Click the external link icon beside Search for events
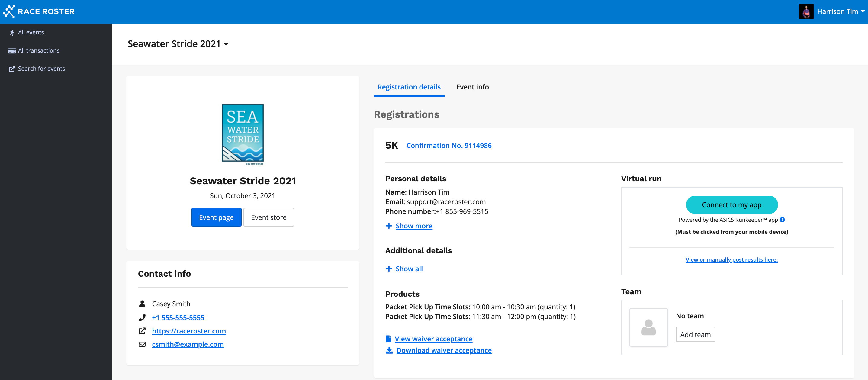The height and width of the screenshot is (380, 868). [12, 69]
